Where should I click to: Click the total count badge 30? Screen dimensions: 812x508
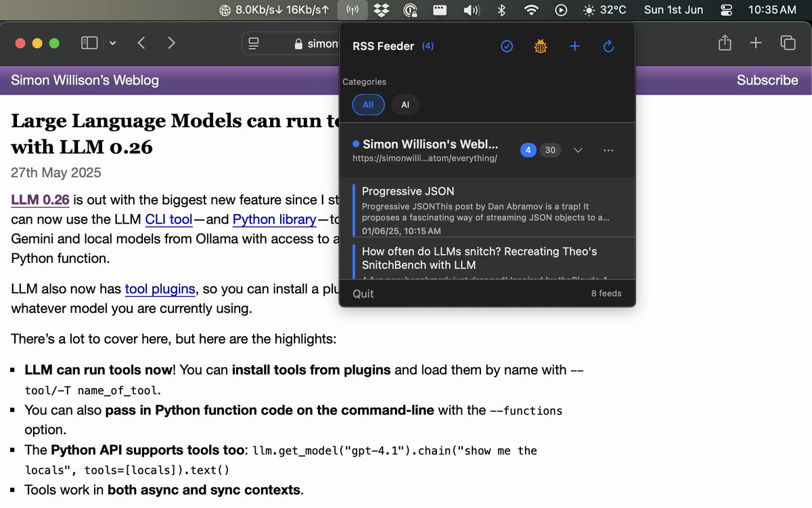coord(550,150)
